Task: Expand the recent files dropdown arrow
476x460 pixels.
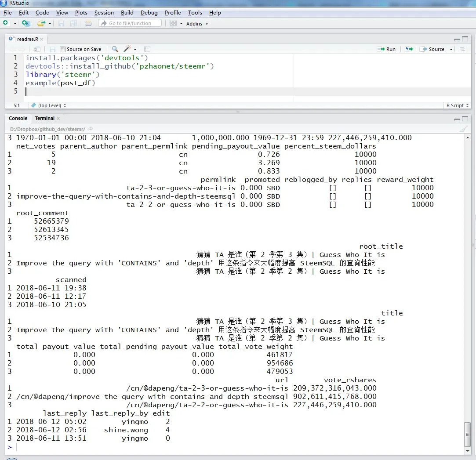Action: tap(50, 23)
